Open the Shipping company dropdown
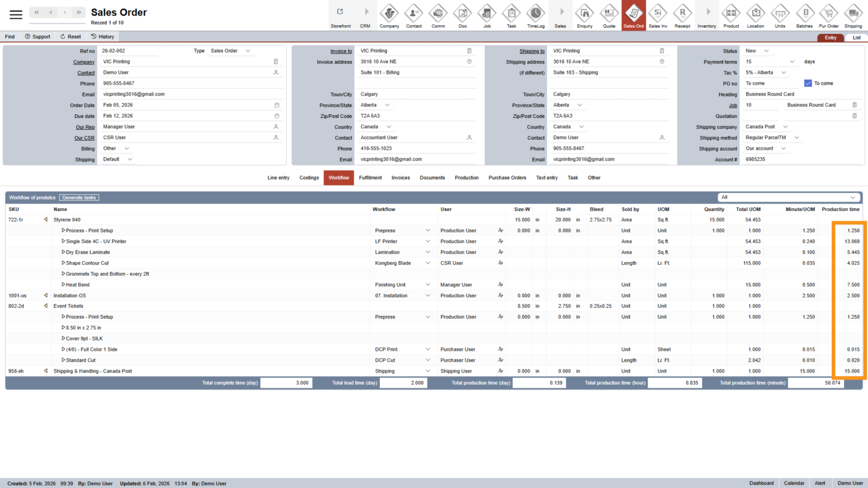Viewport: 868px width, 488px height. (x=785, y=127)
